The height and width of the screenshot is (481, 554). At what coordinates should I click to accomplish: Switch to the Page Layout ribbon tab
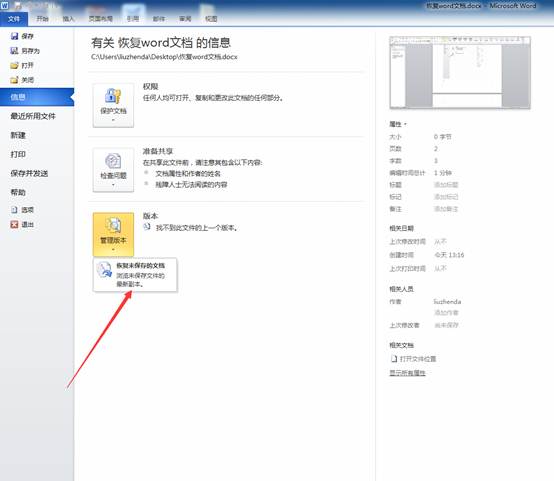coord(101,19)
